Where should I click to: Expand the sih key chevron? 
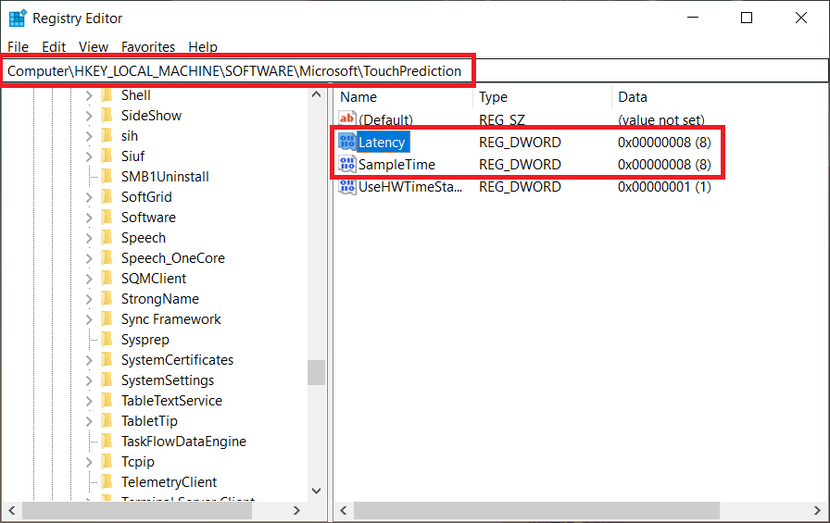click(x=89, y=136)
